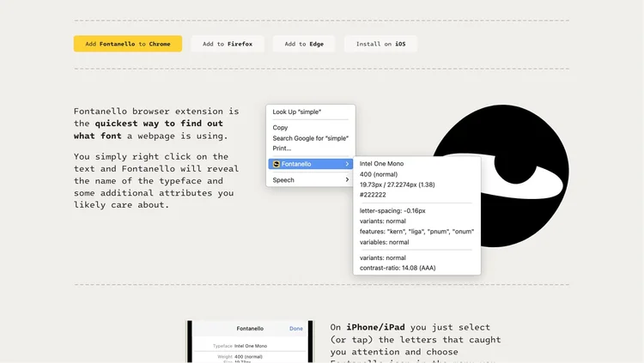
Task: Click the 400 (normal) weight entry
Action: (379, 174)
